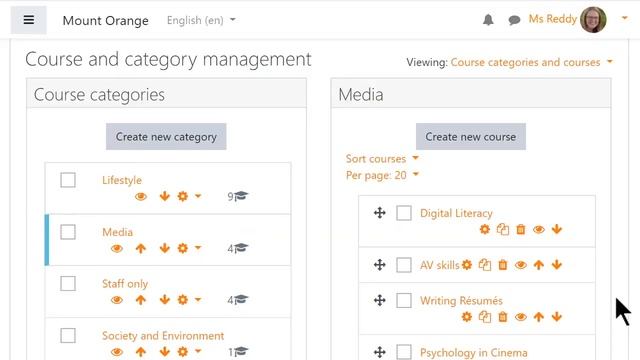Open the Digital Literacy course link
Viewport: 640px width, 360px height.
click(456, 213)
